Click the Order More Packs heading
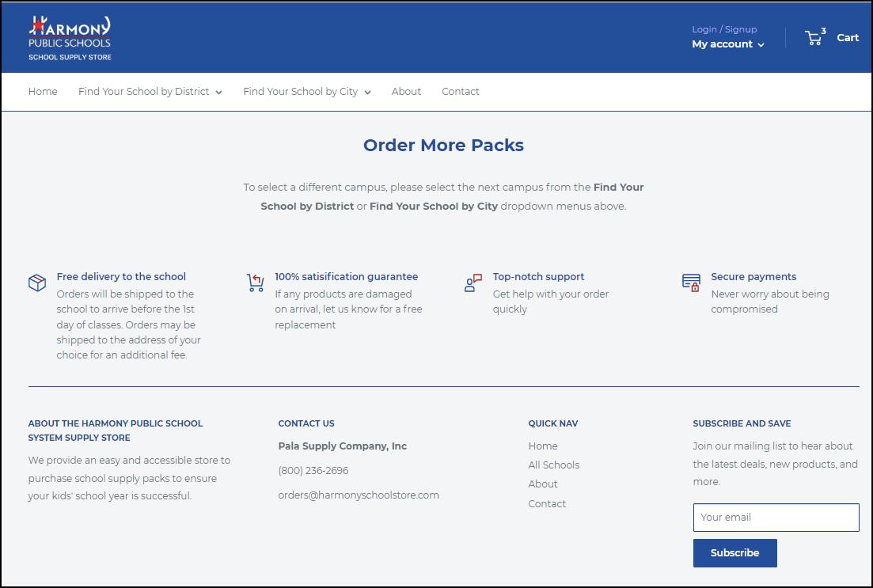Screen dimensions: 873x588 coord(444,146)
